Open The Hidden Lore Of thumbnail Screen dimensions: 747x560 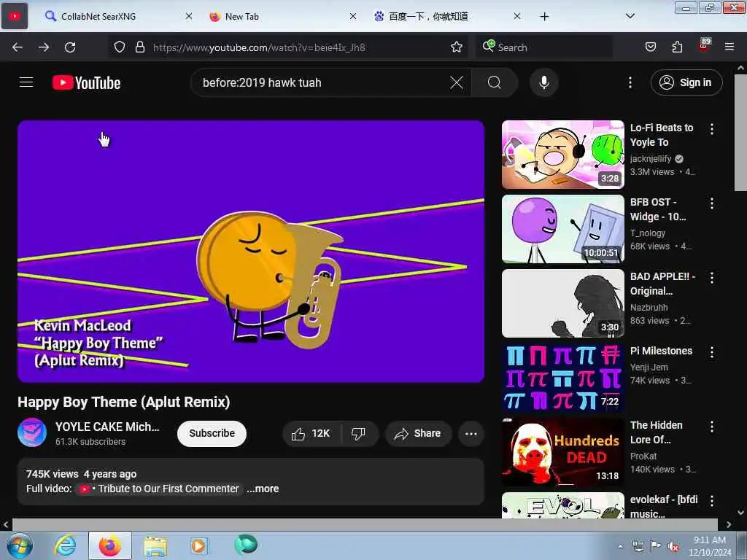pyautogui.click(x=562, y=451)
